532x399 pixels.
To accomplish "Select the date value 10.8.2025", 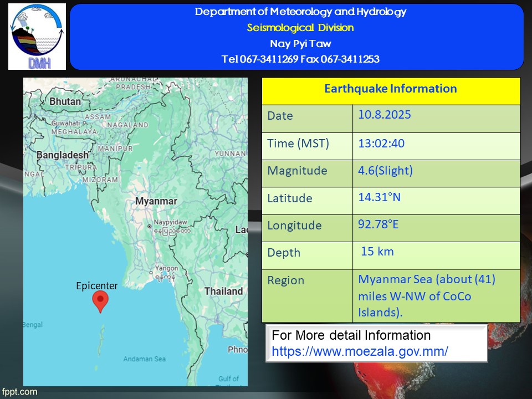I will click(x=384, y=115).
